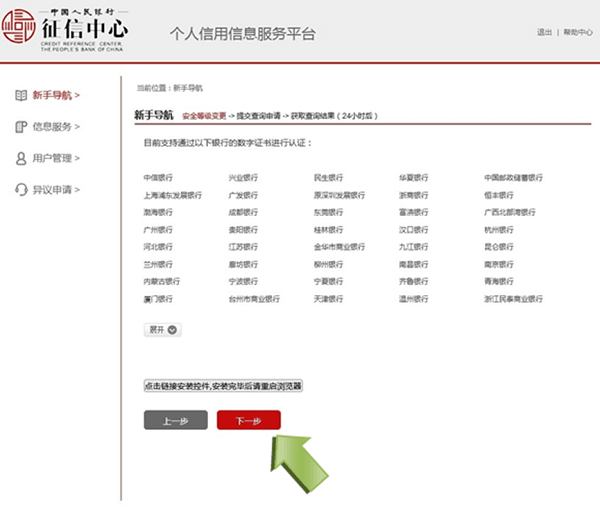Screen dimensions: 600x513
Task: Click the document icon beside 信息服务
Action: point(21,127)
